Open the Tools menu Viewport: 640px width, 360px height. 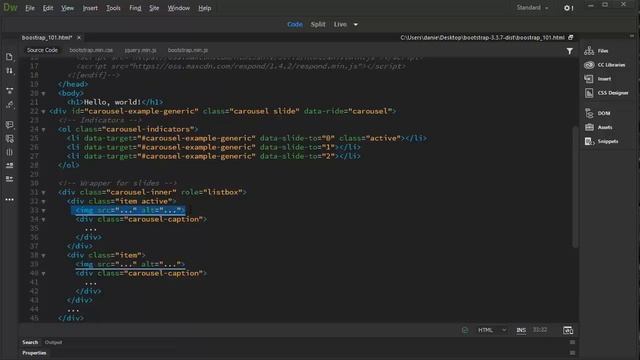113,8
